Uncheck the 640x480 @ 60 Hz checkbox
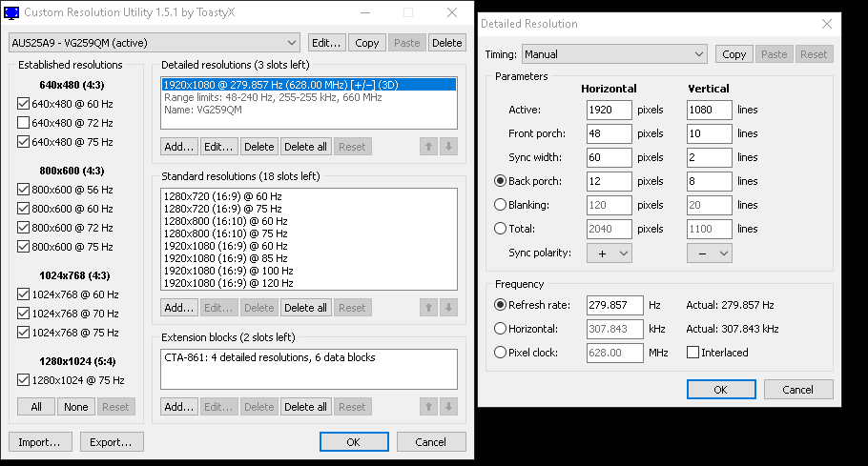 24,104
